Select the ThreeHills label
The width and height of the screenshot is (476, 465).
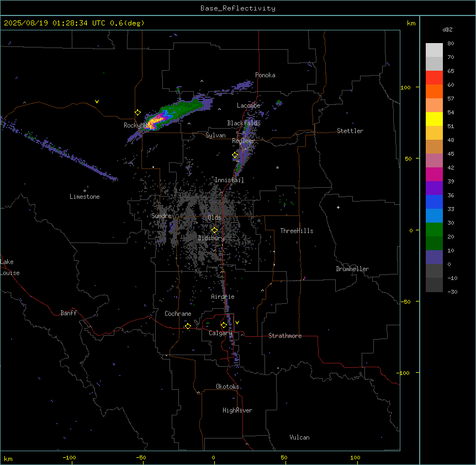[x=297, y=231]
